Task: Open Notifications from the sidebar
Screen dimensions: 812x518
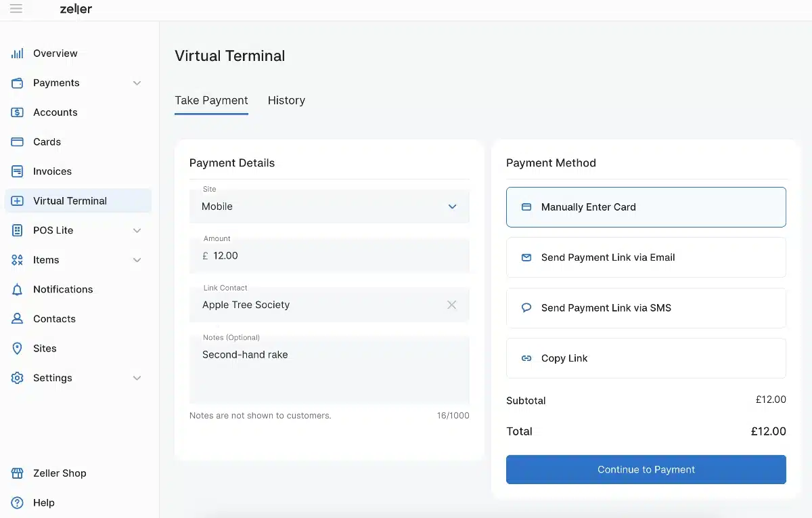Action: pyautogui.click(x=78, y=289)
